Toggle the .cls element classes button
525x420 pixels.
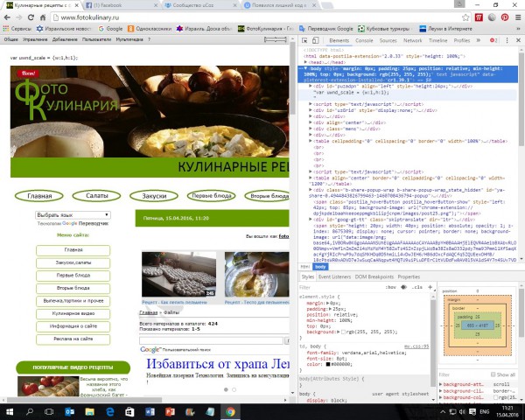click(x=416, y=287)
